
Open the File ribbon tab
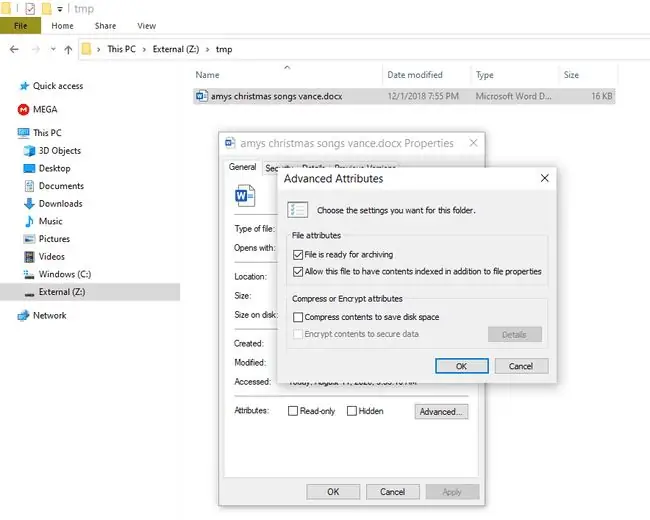coord(20,26)
